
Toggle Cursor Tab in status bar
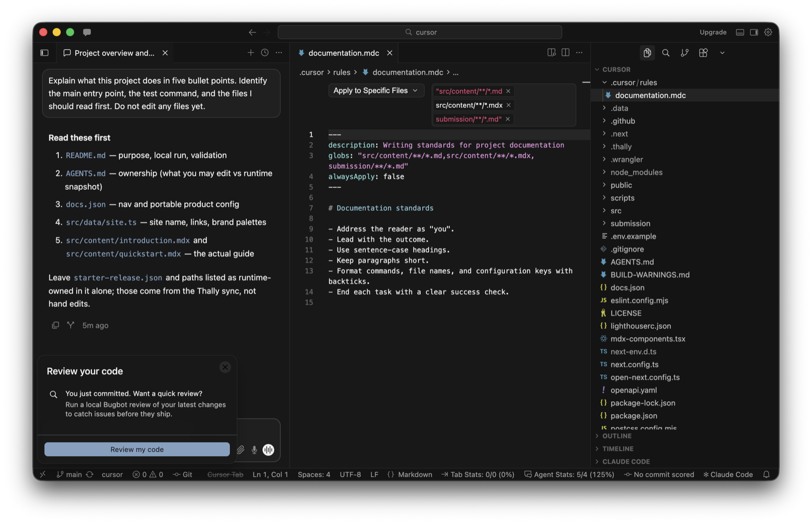225,474
